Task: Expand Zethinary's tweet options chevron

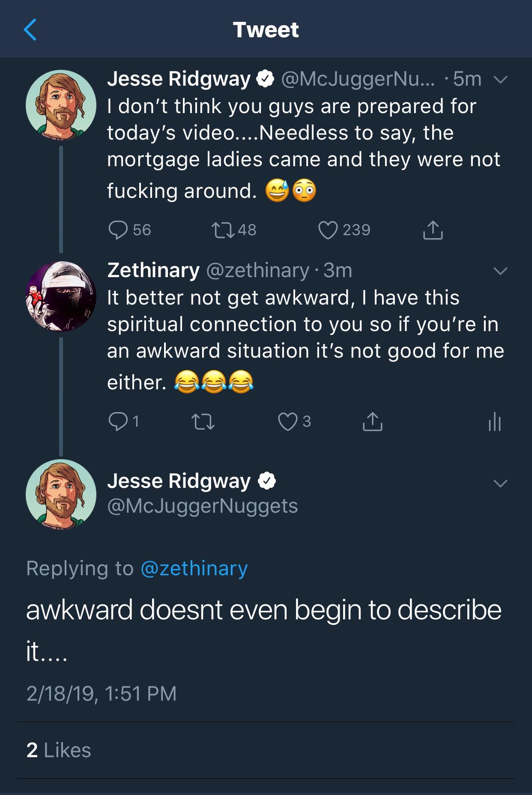Action: [x=500, y=272]
